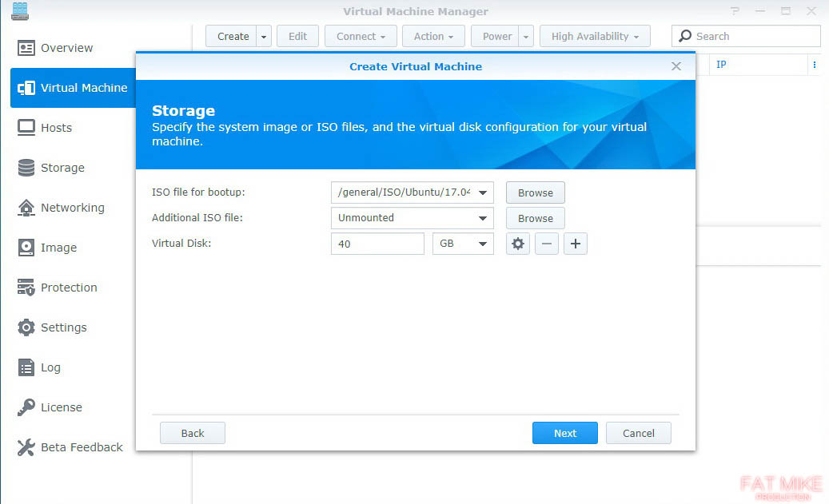The height and width of the screenshot is (504, 829).
Task: Open the Connect dropdown menu
Action: point(361,37)
